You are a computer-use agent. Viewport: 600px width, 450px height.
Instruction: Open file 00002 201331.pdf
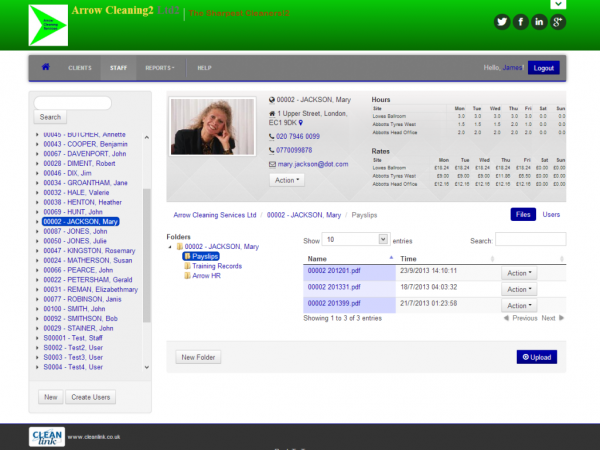pos(334,287)
